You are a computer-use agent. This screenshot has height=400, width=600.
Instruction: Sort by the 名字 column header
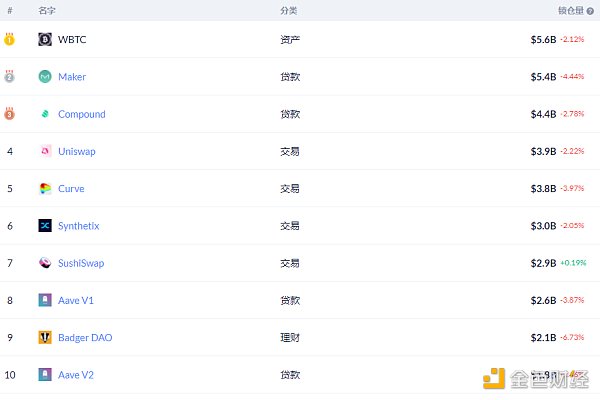(x=47, y=10)
